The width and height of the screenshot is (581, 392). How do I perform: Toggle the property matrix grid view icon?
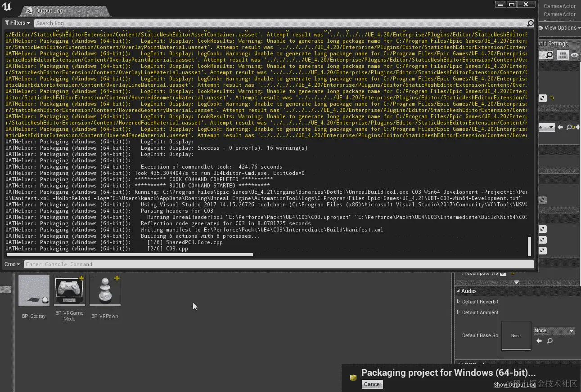tap(563, 55)
